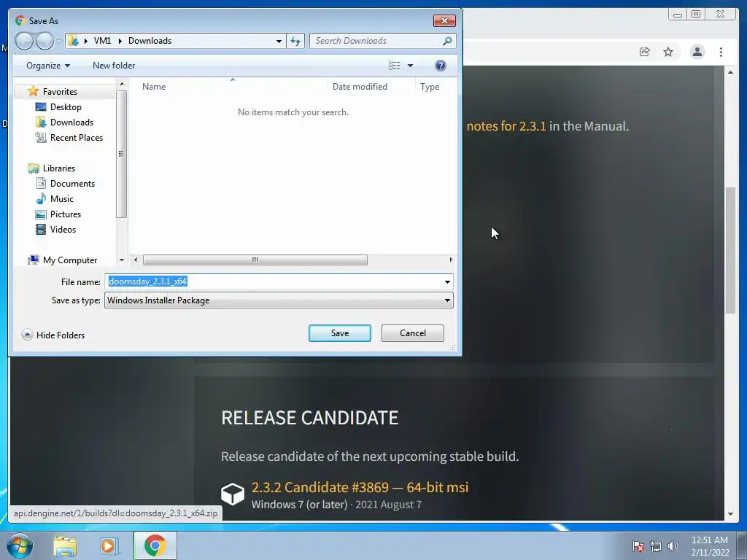Open Videos library
This screenshot has width=747, height=560.
(63, 229)
